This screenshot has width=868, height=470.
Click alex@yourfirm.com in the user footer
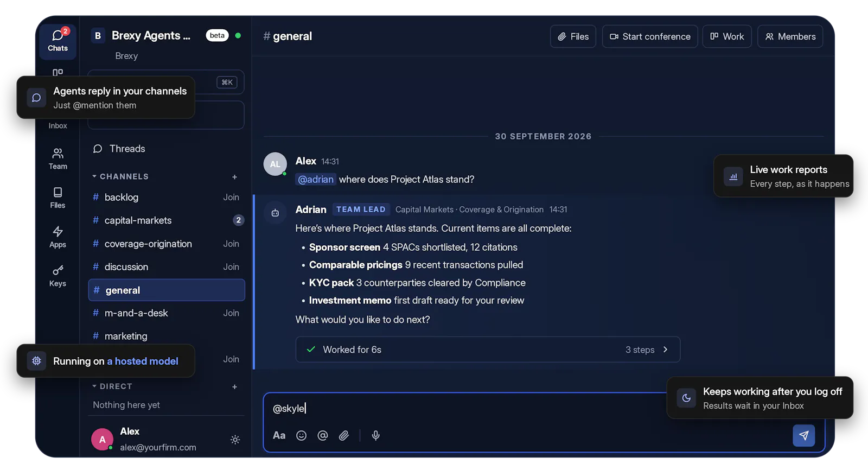[x=158, y=447]
